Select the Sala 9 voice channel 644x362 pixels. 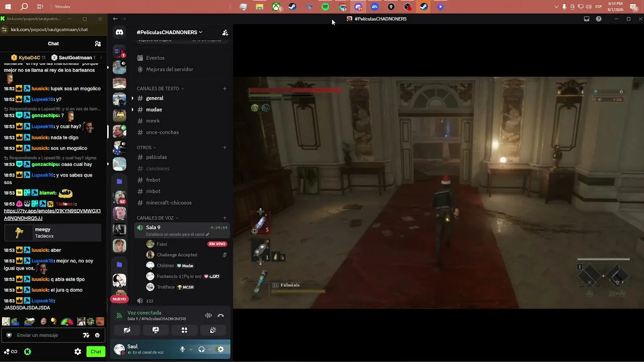coord(182,230)
